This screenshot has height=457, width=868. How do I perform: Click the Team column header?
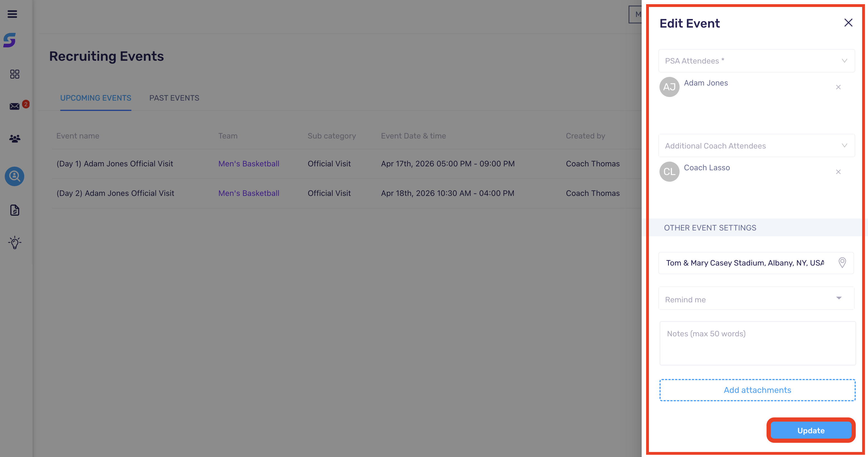(228, 136)
